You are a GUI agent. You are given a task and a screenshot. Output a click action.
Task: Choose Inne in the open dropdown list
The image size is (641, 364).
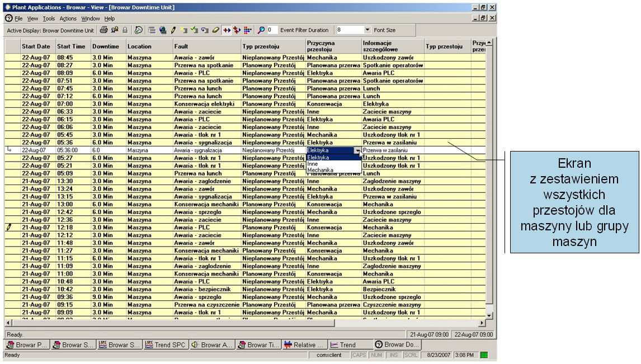click(333, 164)
